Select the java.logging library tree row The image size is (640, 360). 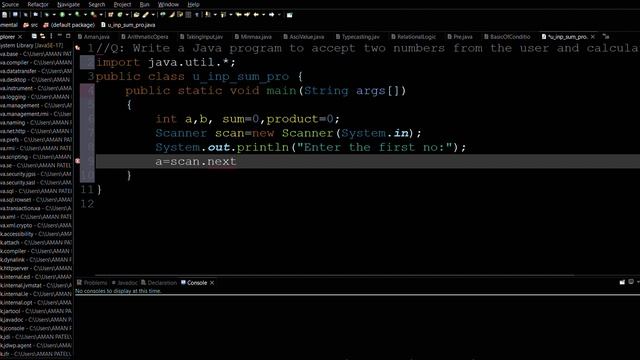pos(36,97)
